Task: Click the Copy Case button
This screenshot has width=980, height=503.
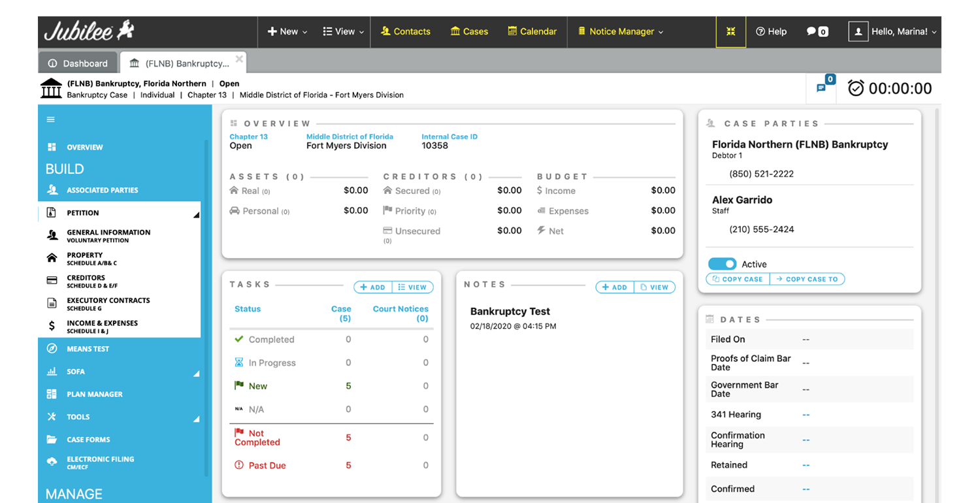Action: click(738, 279)
